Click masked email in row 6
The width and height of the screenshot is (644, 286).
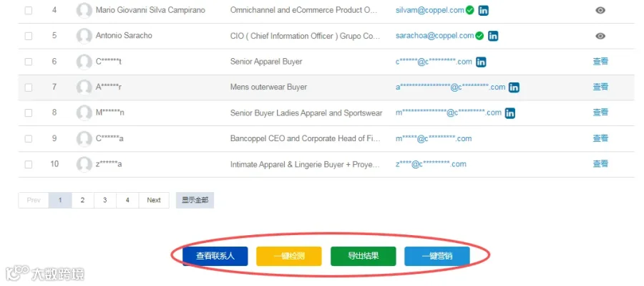[434, 62]
